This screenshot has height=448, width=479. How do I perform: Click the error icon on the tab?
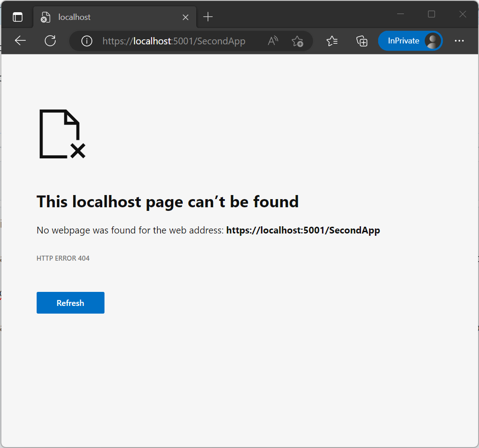click(45, 17)
